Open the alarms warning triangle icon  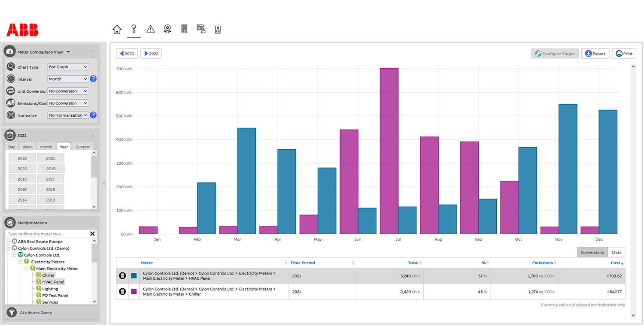tap(150, 29)
